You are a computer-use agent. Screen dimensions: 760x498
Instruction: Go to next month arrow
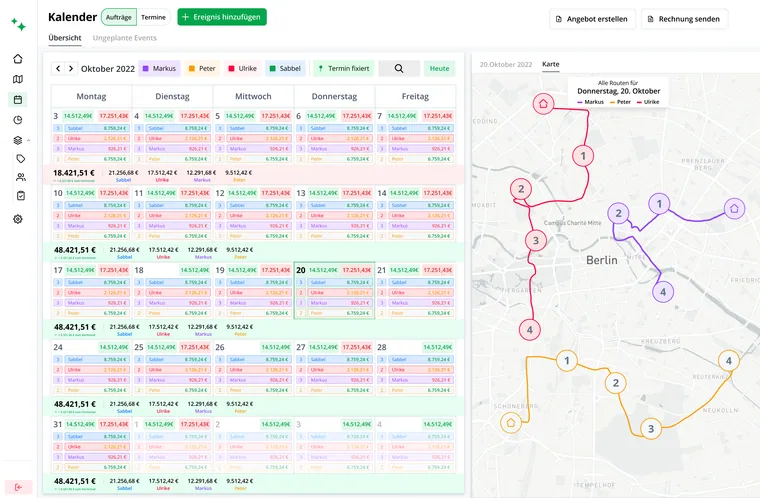click(71, 68)
